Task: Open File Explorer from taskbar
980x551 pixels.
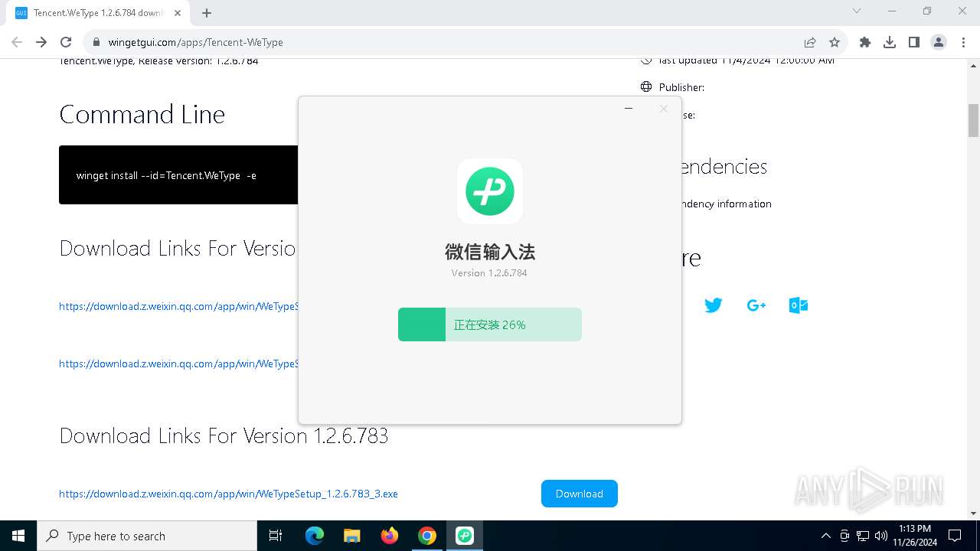Action: coord(351,536)
